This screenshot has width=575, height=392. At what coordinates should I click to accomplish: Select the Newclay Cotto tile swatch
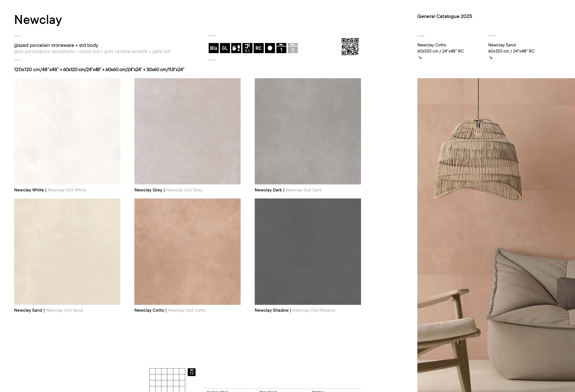pos(187,252)
